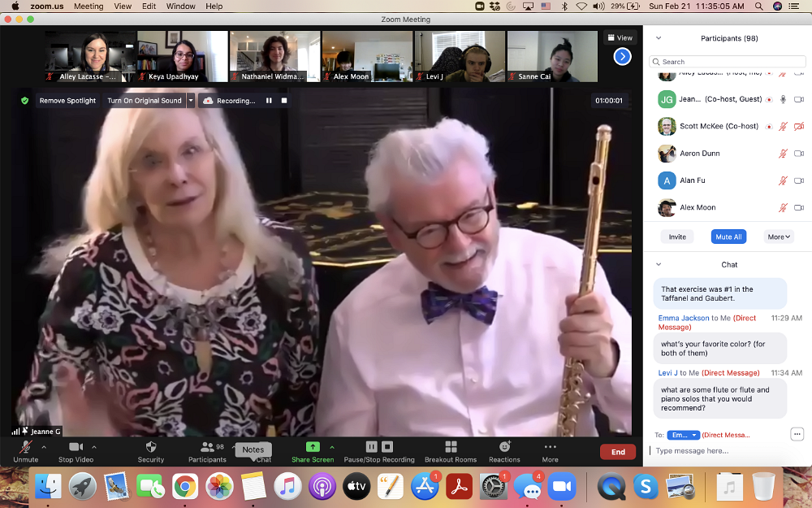Click the Invite button
This screenshot has width=812, height=508.
click(677, 237)
